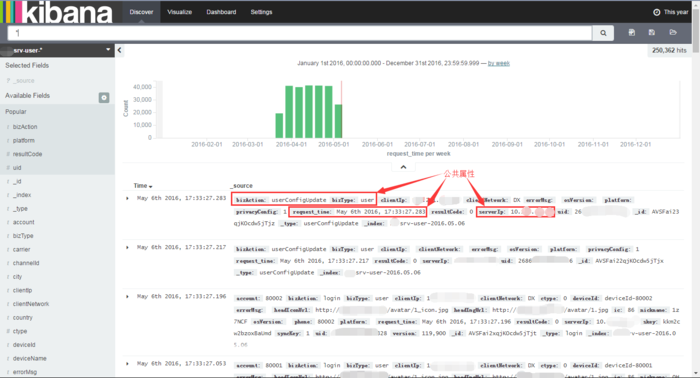This screenshot has height=378, width=700.
Task: Click the new search icon
Action: point(632,33)
